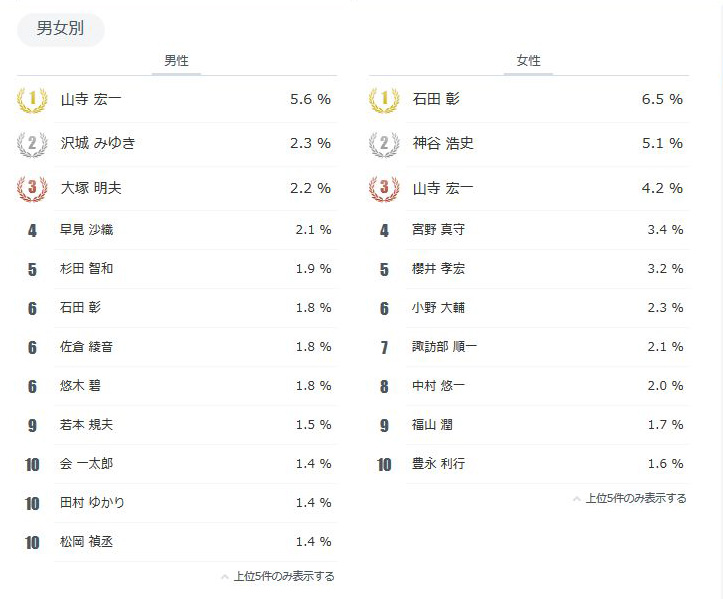Open 石田 彰 at rank 1 in 女性

436,99
